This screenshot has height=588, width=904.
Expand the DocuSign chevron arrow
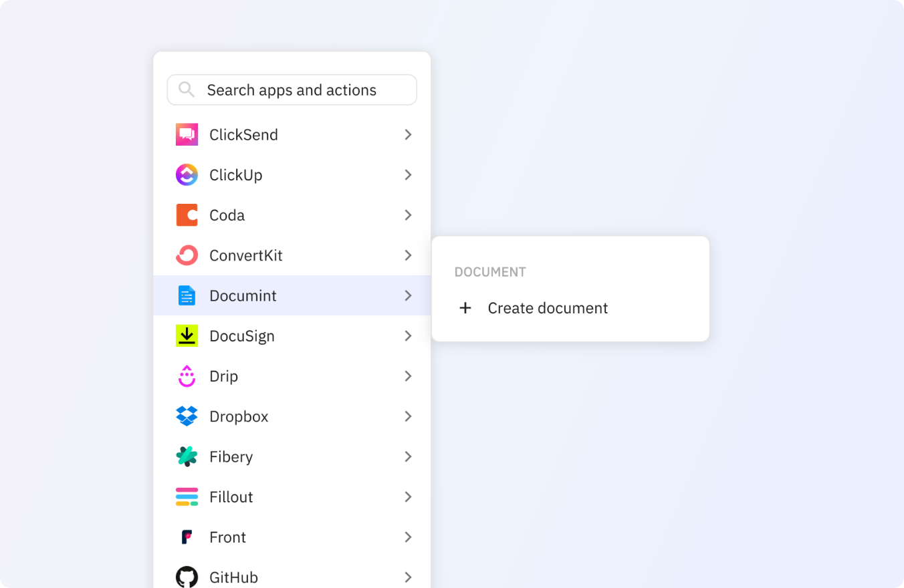coord(408,335)
